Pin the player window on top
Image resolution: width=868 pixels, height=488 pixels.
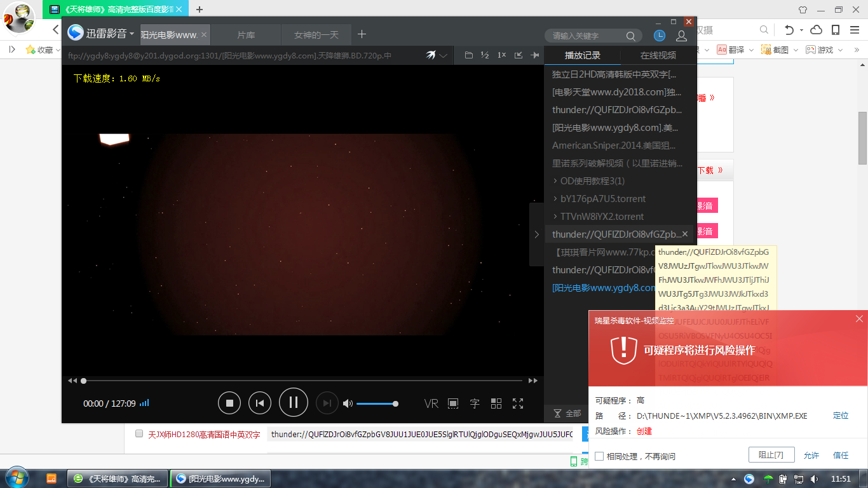click(535, 55)
